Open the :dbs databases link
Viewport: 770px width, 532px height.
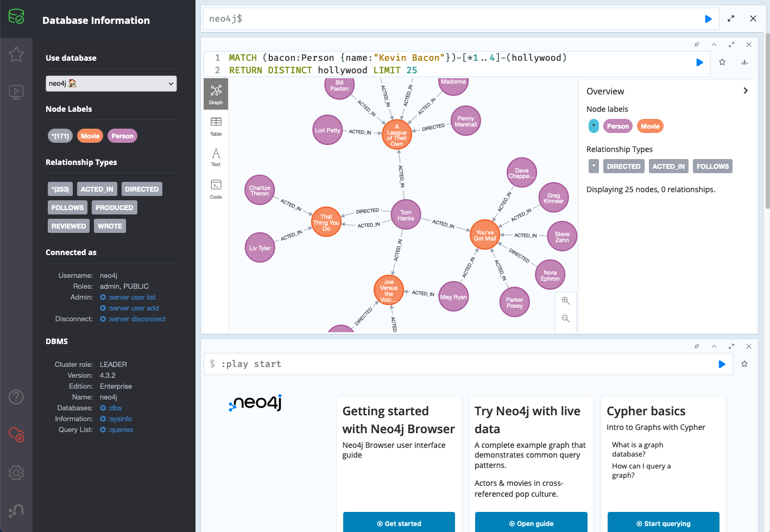pyautogui.click(x=111, y=408)
